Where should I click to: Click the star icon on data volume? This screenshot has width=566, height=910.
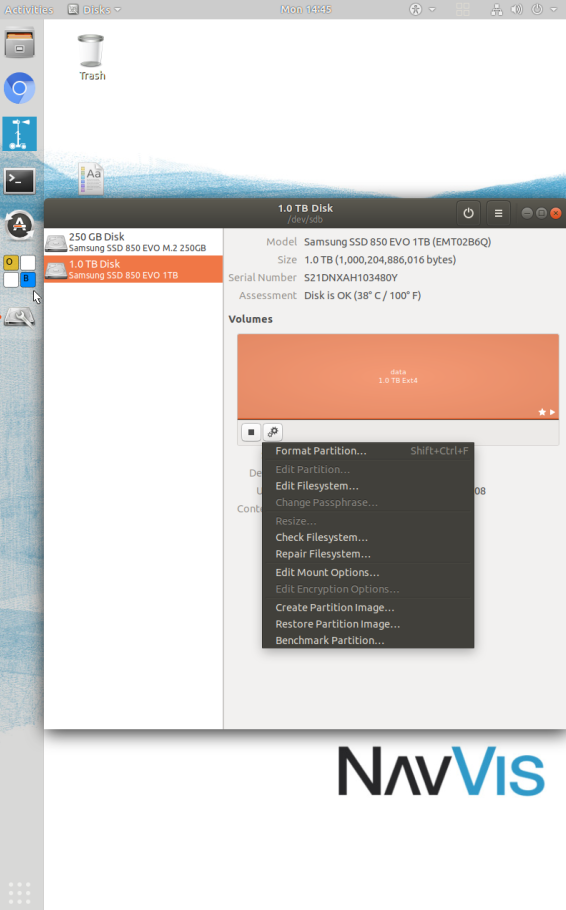tap(542, 412)
